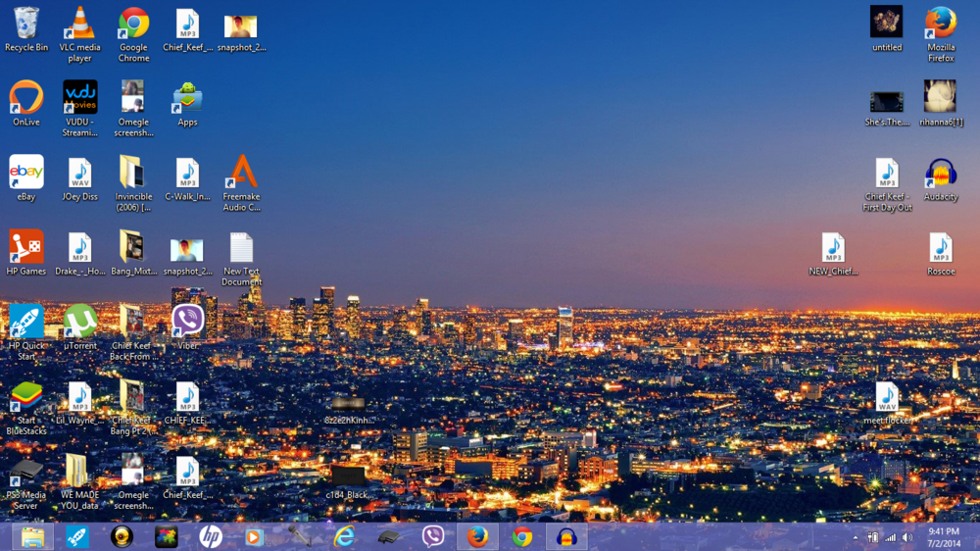
Task: Select 8z2e2hKinh image thumbnail
Action: tap(349, 409)
